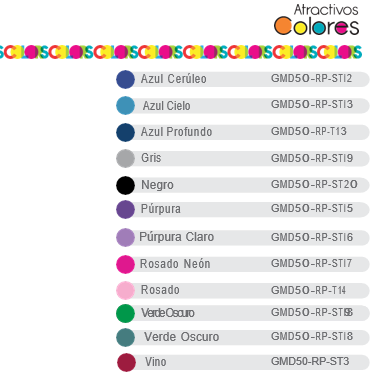This screenshot has width=385, height=388.
Task: Click the Púrpura dark purple swatch
Action: coord(125,209)
